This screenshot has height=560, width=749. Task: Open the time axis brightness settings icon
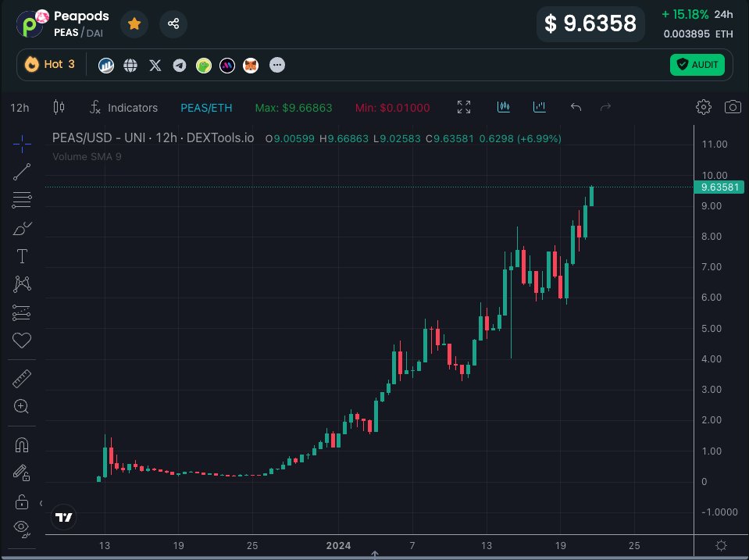[x=722, y=546]
